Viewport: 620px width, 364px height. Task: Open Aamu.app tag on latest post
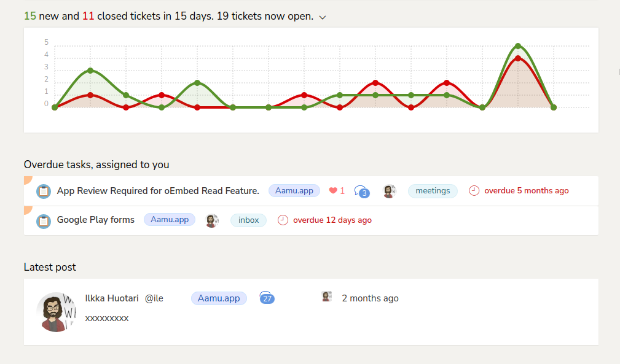click(x=219, y=298)
